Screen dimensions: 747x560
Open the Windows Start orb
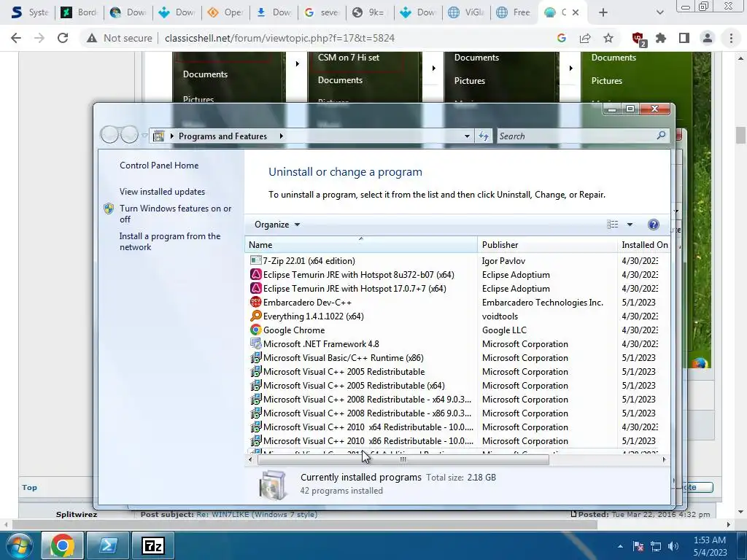[x=20, y=545]
